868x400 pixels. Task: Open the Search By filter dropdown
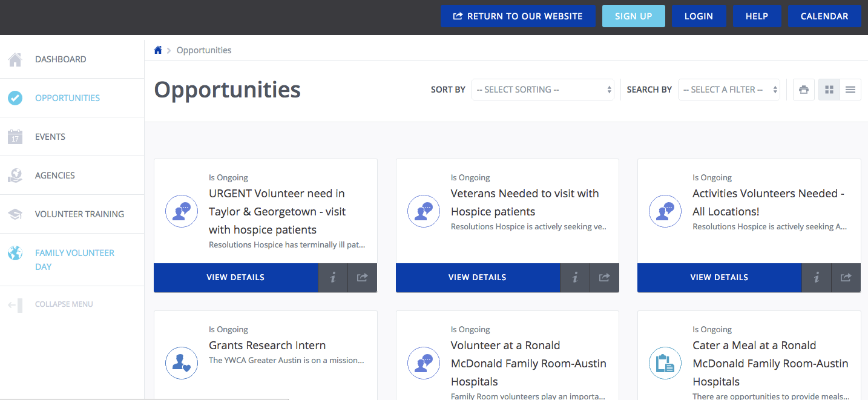729,90
